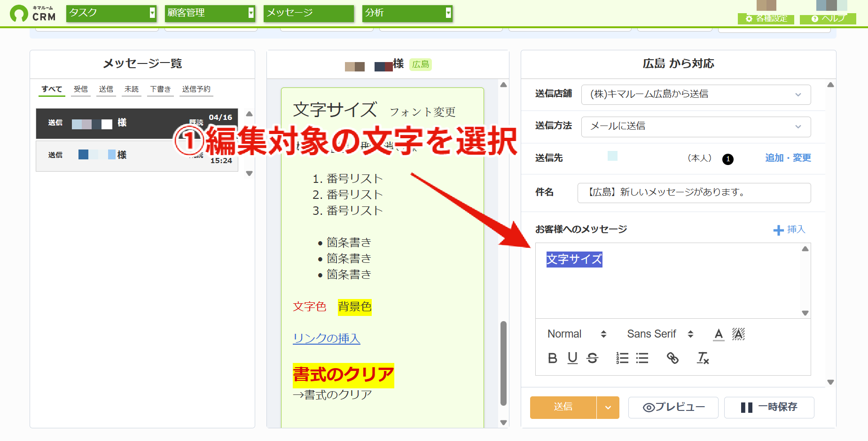The width and height of the screenshot is (868, 441).
Task: Open the background color picker
Action: coord(738,334)
